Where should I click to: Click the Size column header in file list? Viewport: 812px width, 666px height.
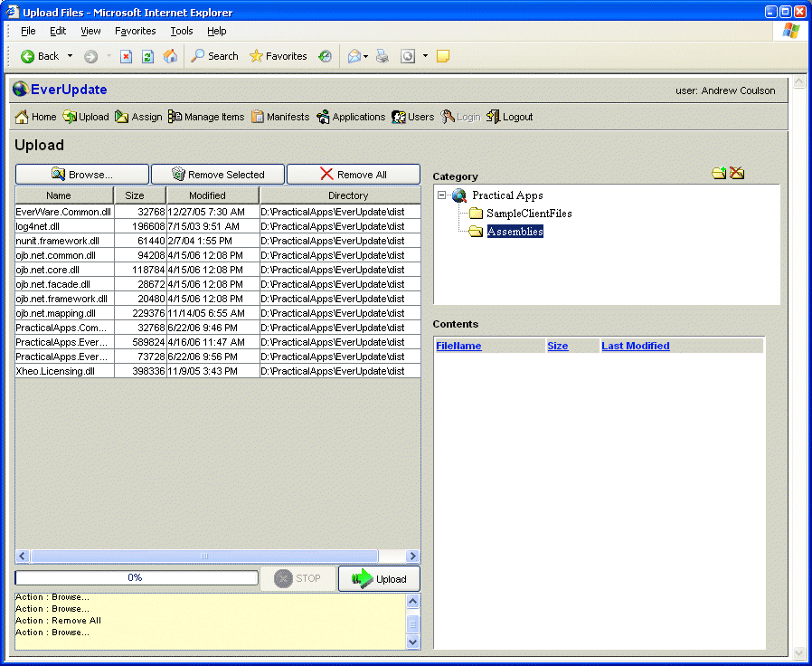tap(140, 195)
